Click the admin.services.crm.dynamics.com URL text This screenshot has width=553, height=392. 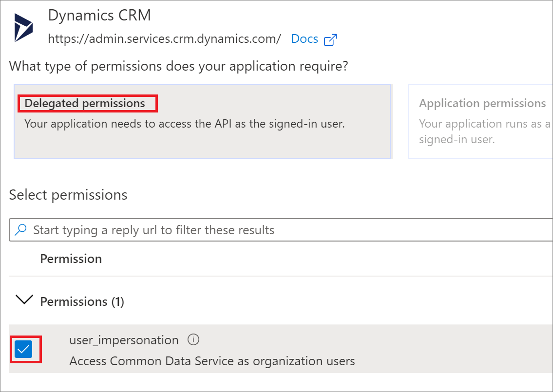164,39
